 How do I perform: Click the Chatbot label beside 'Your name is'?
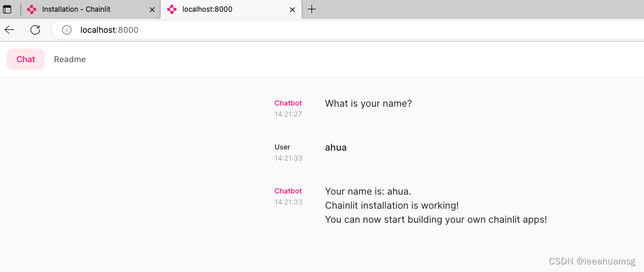288,191
